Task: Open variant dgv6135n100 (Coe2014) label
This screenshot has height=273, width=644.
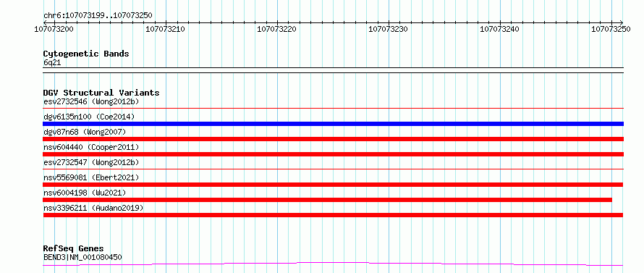Action: click(x=89, y=117)
